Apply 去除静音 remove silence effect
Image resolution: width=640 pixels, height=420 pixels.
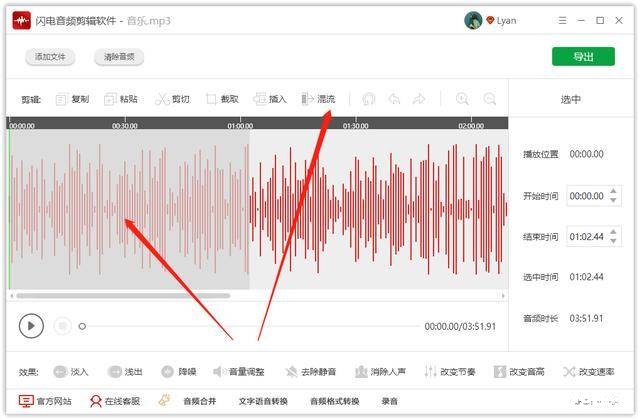[311, 372]
